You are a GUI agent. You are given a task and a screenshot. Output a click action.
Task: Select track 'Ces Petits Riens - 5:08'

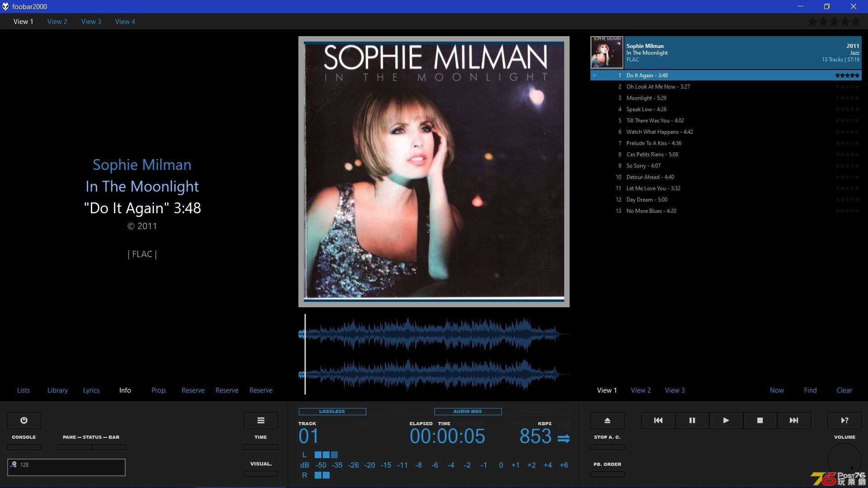coord(726,155)
